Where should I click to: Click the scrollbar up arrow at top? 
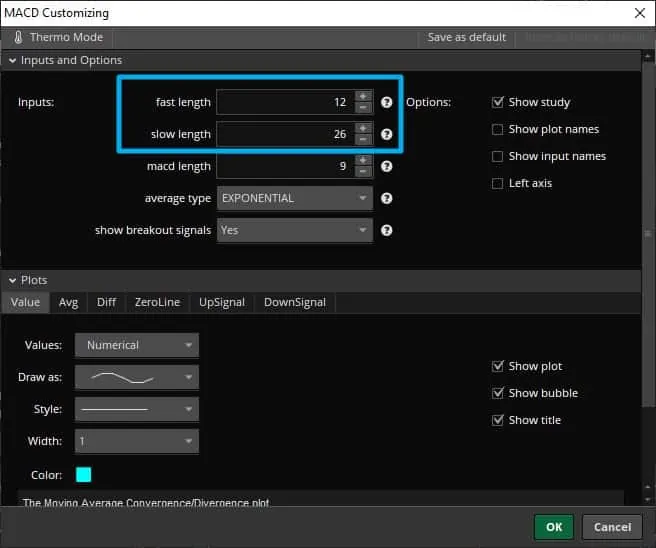(648, 56)
